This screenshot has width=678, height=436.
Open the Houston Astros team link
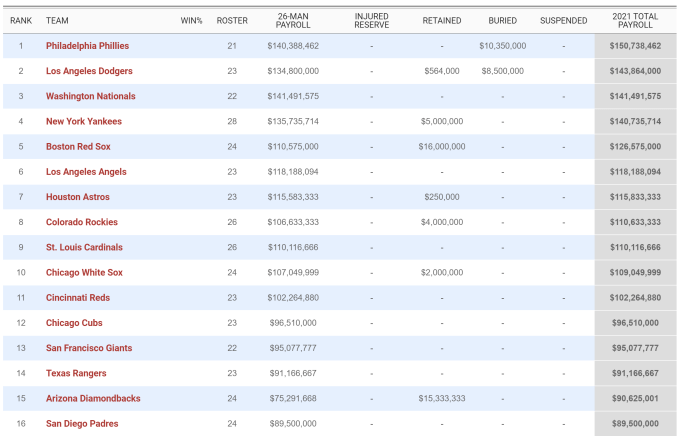78,197
